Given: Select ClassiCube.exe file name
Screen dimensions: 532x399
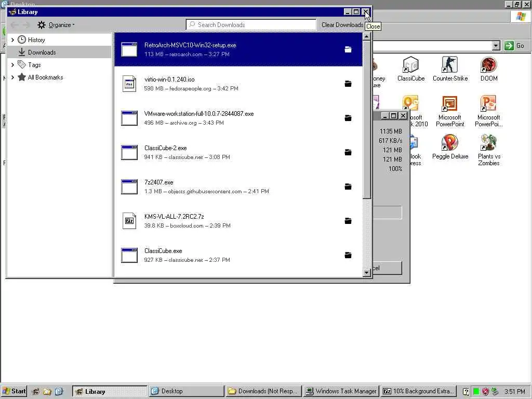Looking at the screenshot, I should [x=163, y=251].
